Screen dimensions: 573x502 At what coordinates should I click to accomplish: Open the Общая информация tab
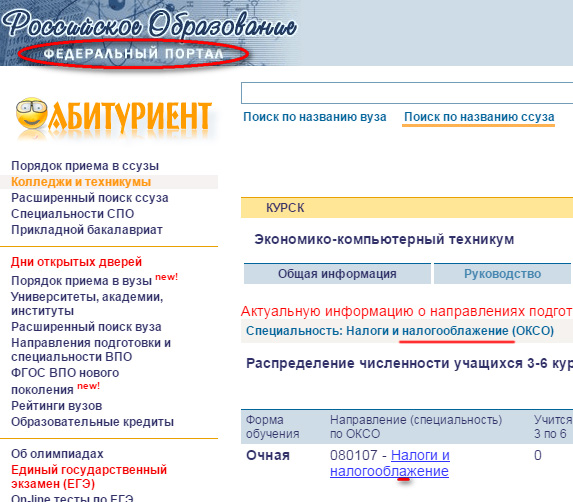tap(337, 273)
